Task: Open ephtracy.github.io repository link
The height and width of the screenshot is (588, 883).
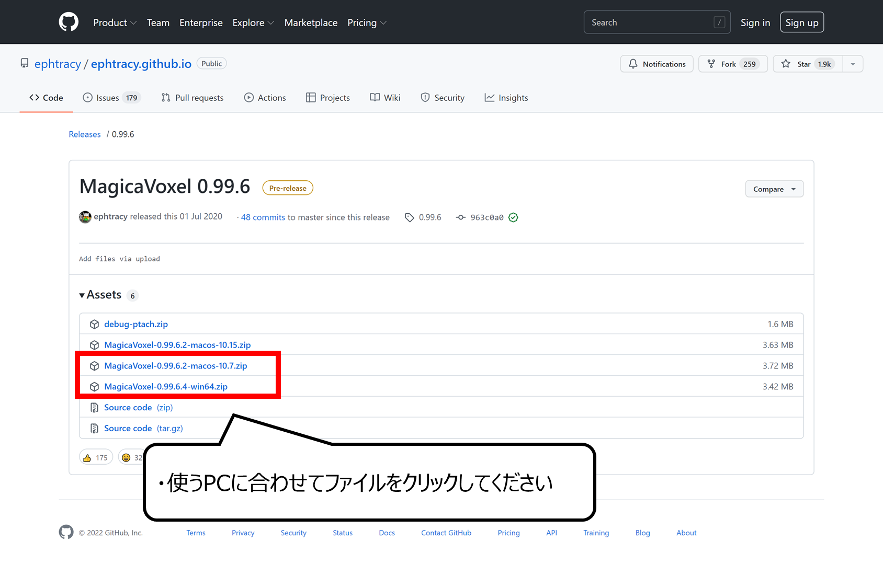Action: pyautogui.click(x=141, y=64)
